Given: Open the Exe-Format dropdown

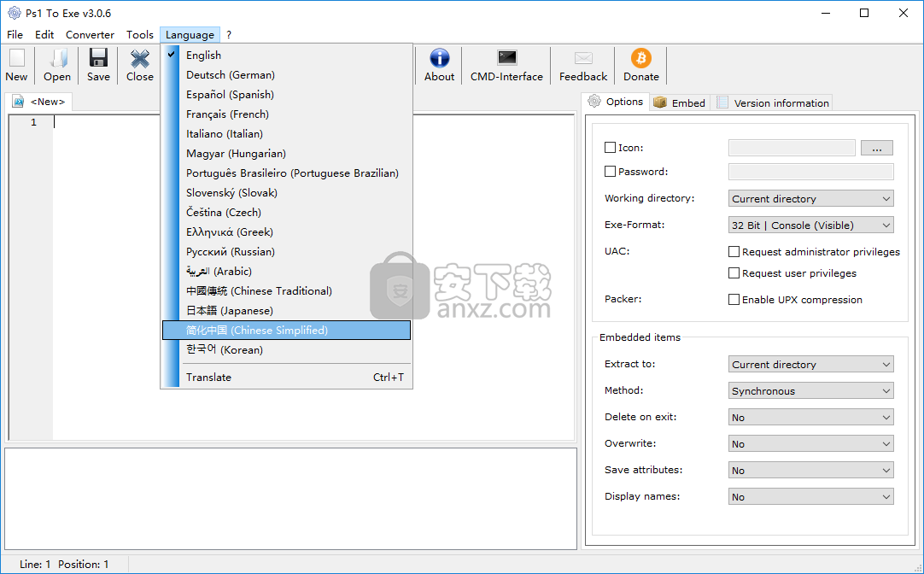Looking at the screenshot, I should [811, 225].
